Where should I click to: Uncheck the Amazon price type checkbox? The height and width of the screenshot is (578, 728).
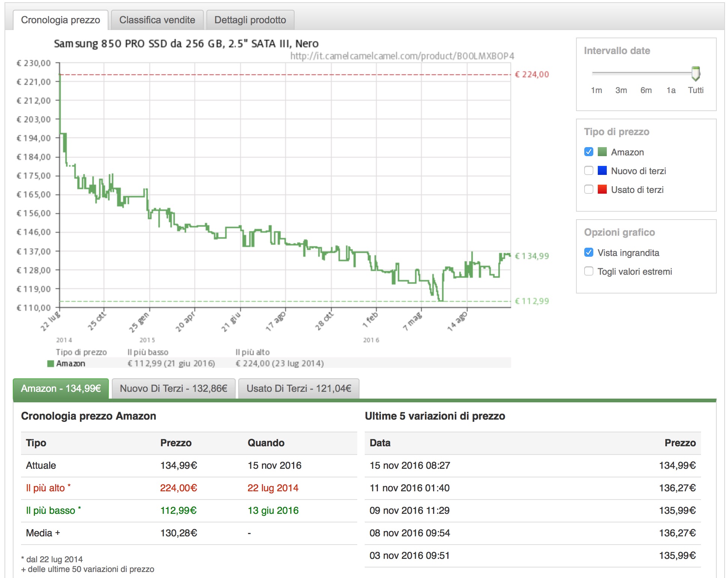click(x=589, y=152)
